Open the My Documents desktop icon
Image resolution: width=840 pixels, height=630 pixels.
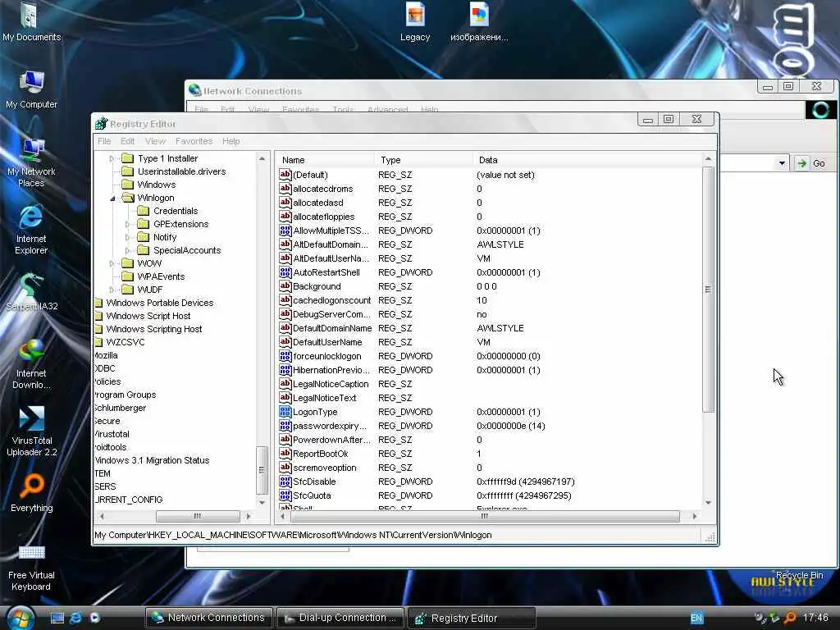point(31,21)
